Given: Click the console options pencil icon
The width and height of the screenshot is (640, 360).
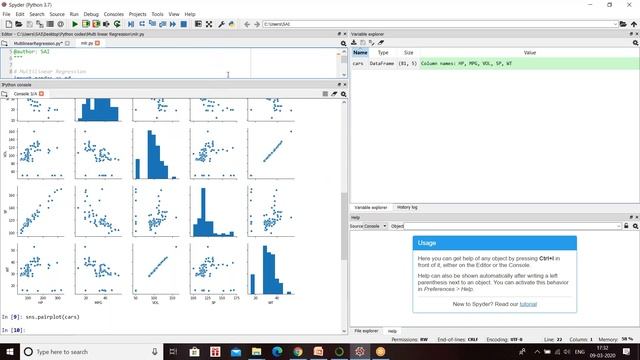Looking at the screenshot, I should click(334, 94).
